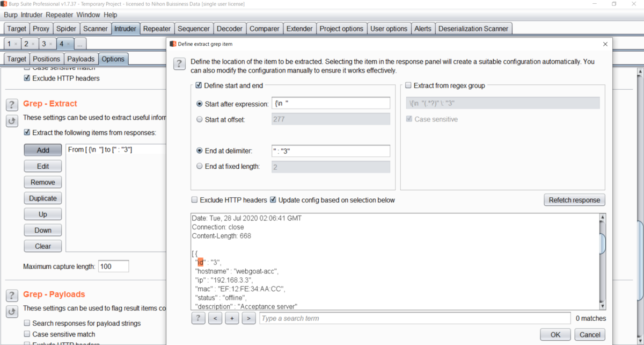Screen dimensions: 644x345
Task: Click Grep - Payloads restore defaults icon
Action: coord(12,312)
